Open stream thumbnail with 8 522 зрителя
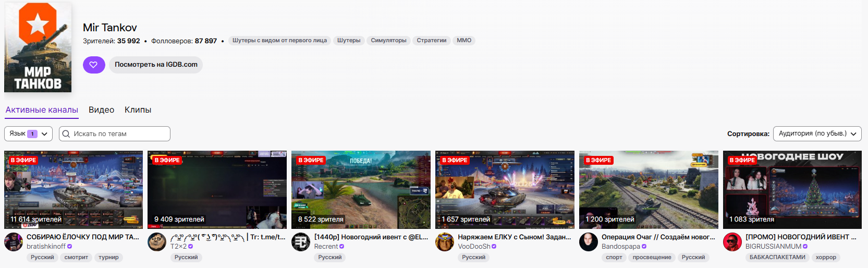 pyautogui.click(x=361, y=190)
